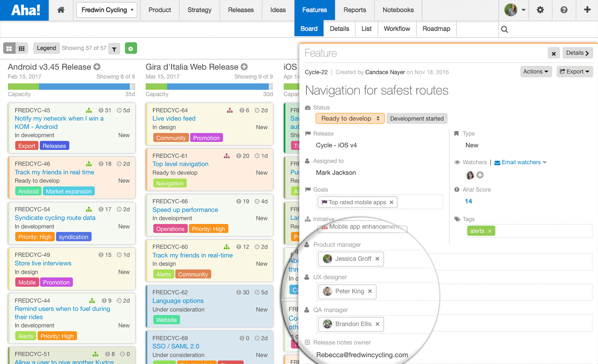
Task: Click Gira d'Italia capacity progress bar
Action: pyautogui.click(x=209, y=86)
